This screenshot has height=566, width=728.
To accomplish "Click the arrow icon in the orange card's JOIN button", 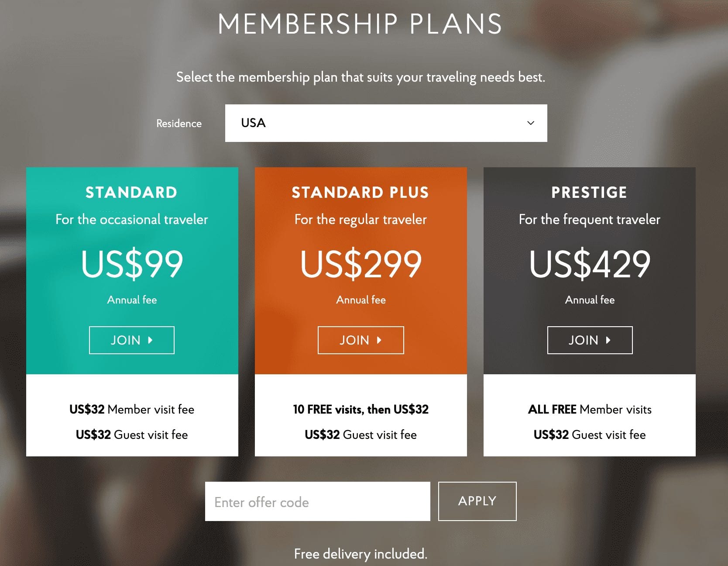I will click(x=379, y=340).
